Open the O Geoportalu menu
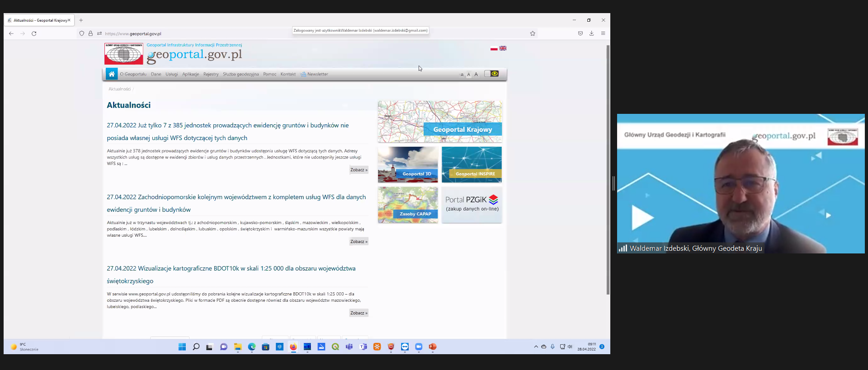Screen dimensions: 868x370 point(133,74)
